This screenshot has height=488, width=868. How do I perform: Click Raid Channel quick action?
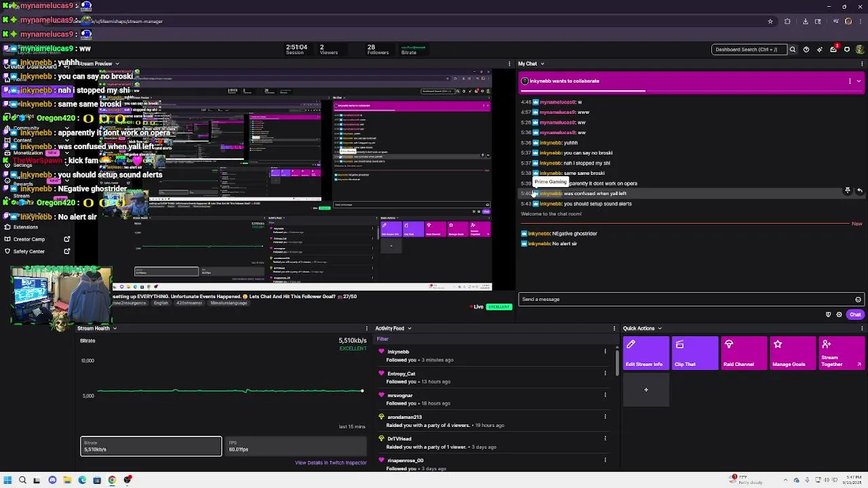[x=744, y=353]
